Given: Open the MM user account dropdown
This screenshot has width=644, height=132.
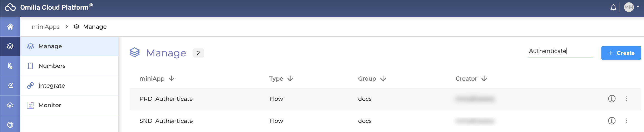Looking at the screenshot, I should click(631, 7).
